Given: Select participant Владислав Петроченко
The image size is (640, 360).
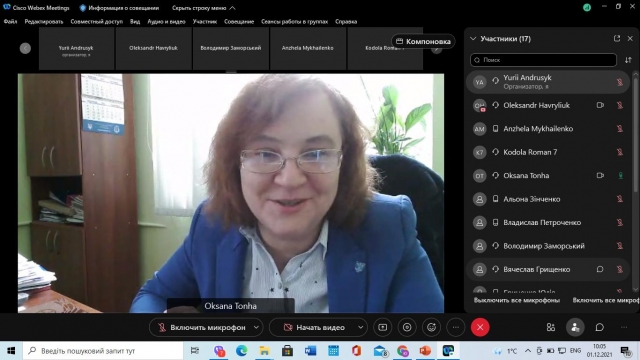Looking at the screenshot, I should point(549,222).
